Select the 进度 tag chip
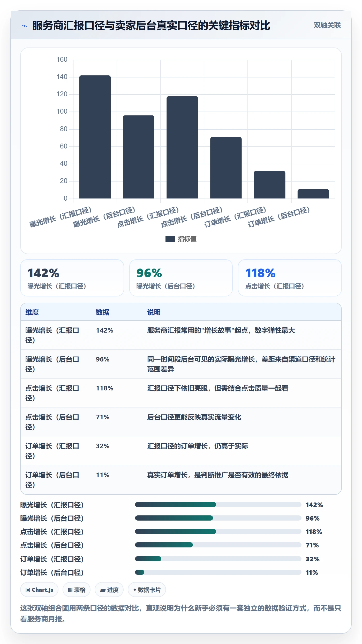Image resolution: width=362 pixels, height=644 pixels. click(x=109, y=590)
